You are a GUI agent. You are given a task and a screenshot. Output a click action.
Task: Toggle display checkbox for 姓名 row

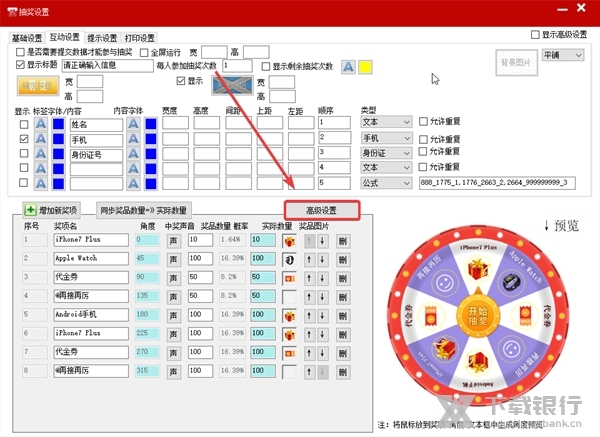[x=24, y=124]
